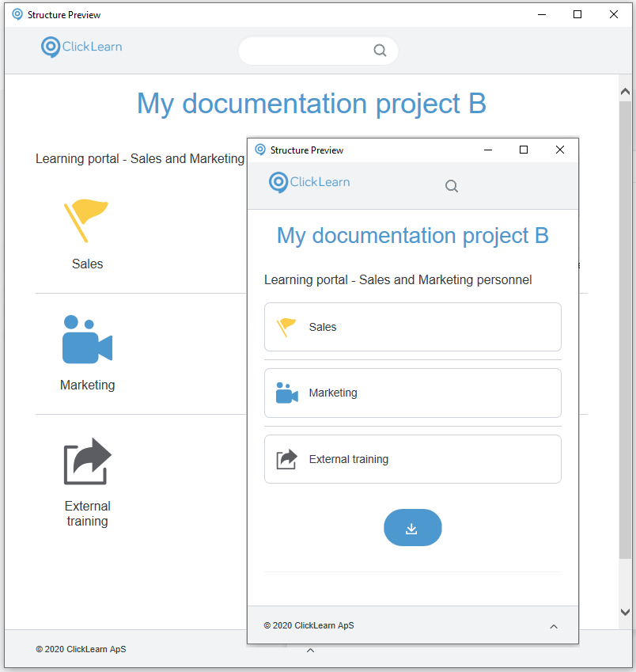This screenshot has height=672, width=636.
Task: Open the Sales card in the front window
Action: click(413, 327)
